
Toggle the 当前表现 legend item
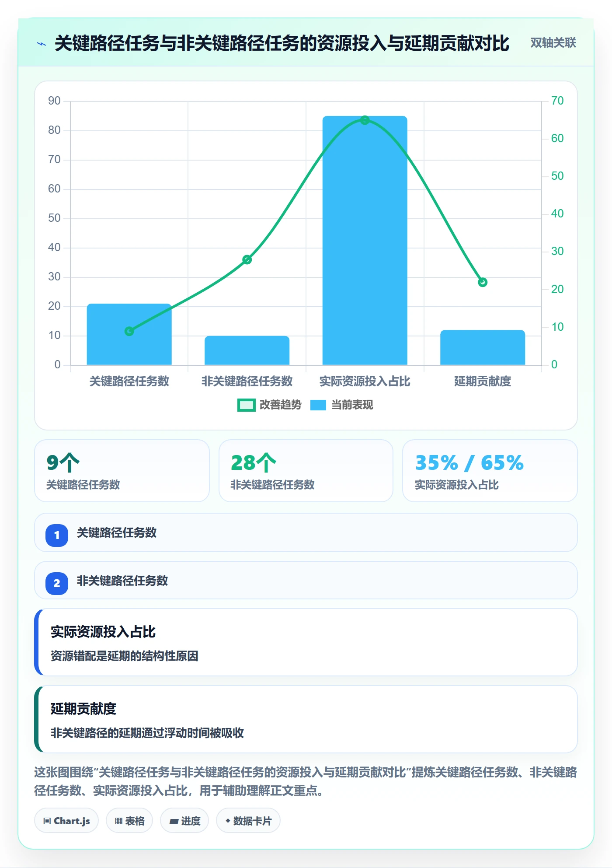pos(342,405)
